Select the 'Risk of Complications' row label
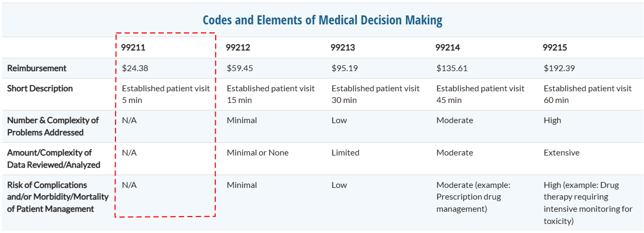 click(x=57, y=197)
